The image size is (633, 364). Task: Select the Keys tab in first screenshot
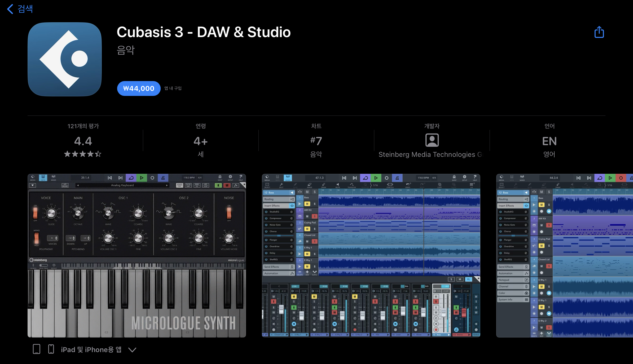(43, 177)
